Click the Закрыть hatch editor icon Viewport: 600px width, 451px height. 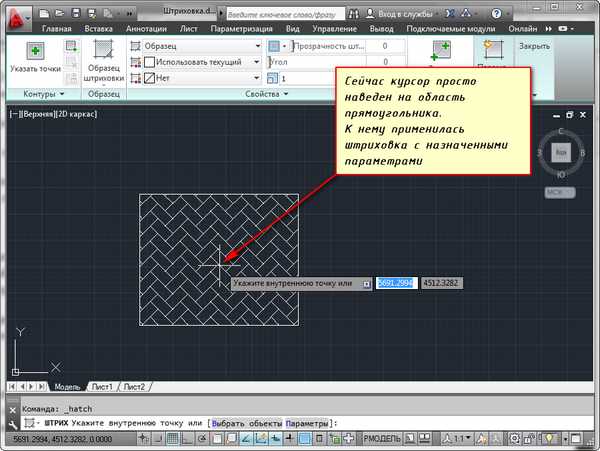click(x=534, y=47)
